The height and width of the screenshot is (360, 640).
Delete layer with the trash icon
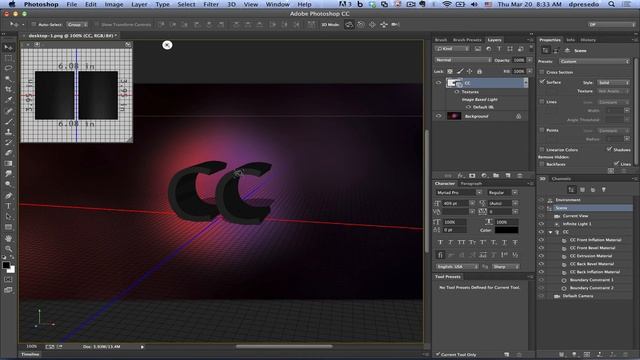[x=520, y=176]
